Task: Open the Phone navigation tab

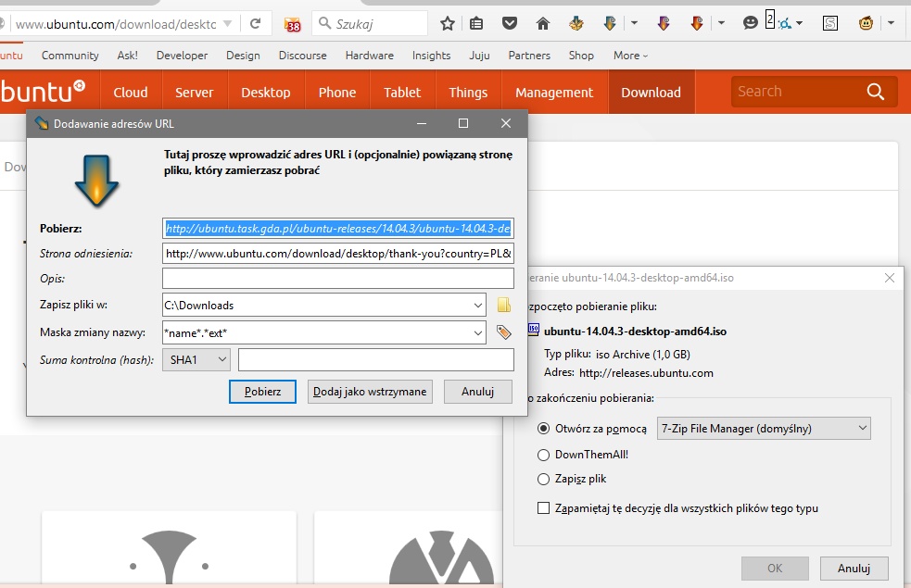Action: (x=337, y=93)
